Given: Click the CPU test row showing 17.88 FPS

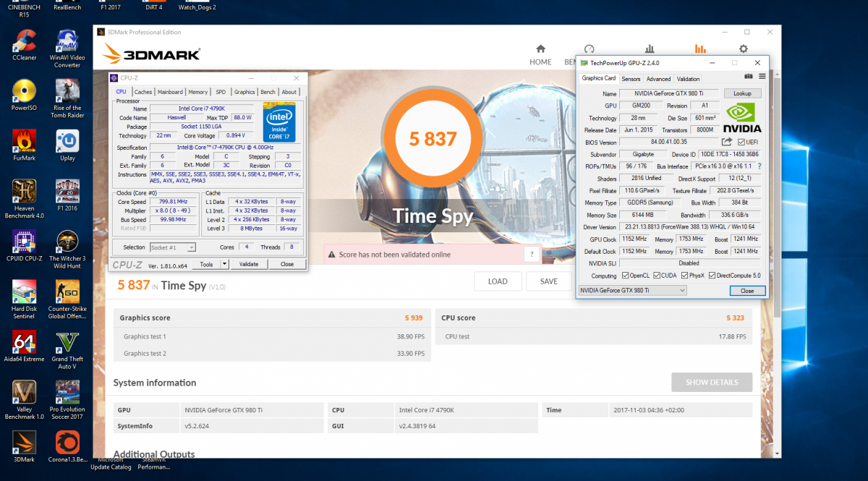Looking at the screenshot, I should click(594, 336).
